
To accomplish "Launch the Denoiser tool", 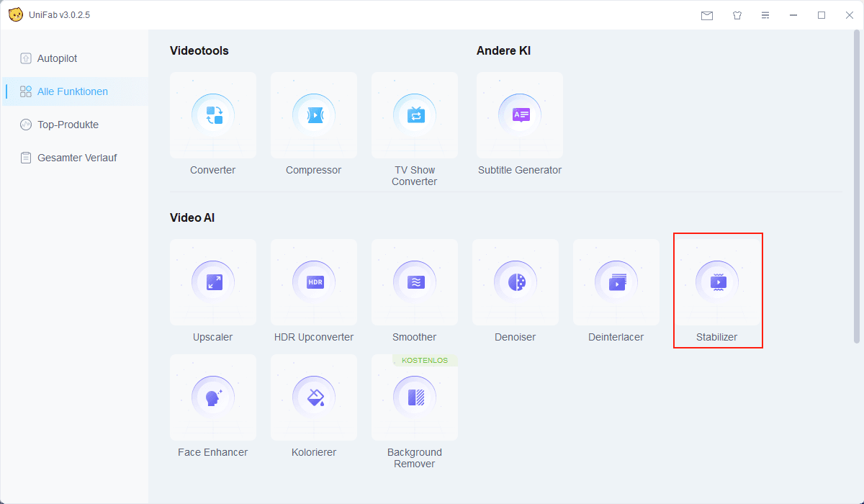I will pos(516,282).
